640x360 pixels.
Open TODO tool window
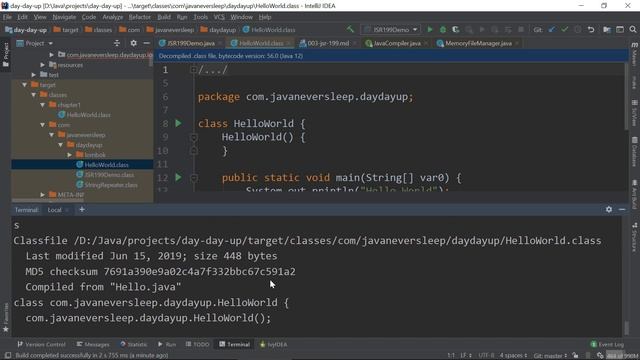coord(198,344)
